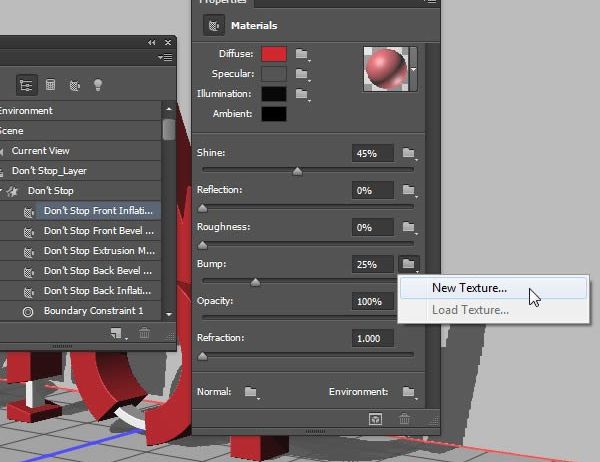The image size is (600, 462).
Task: Click the trash icon in 3D panel footer
Action: pos(145,333)
